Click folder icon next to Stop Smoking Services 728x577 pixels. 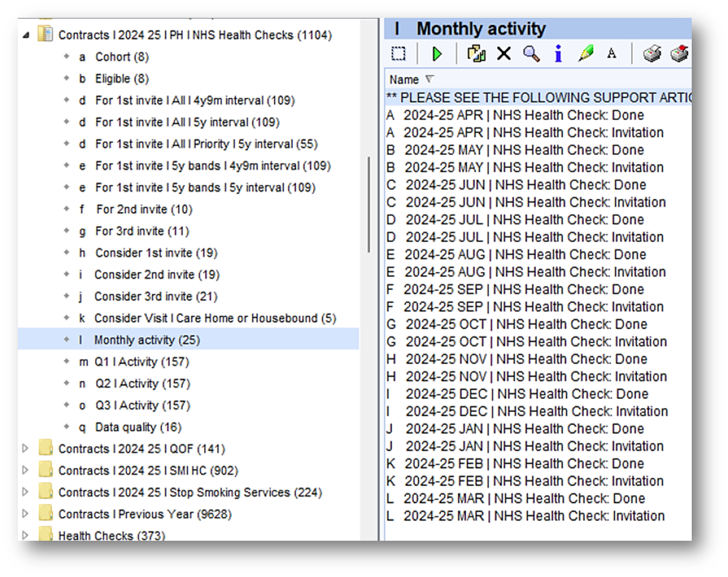pos(46,492)
